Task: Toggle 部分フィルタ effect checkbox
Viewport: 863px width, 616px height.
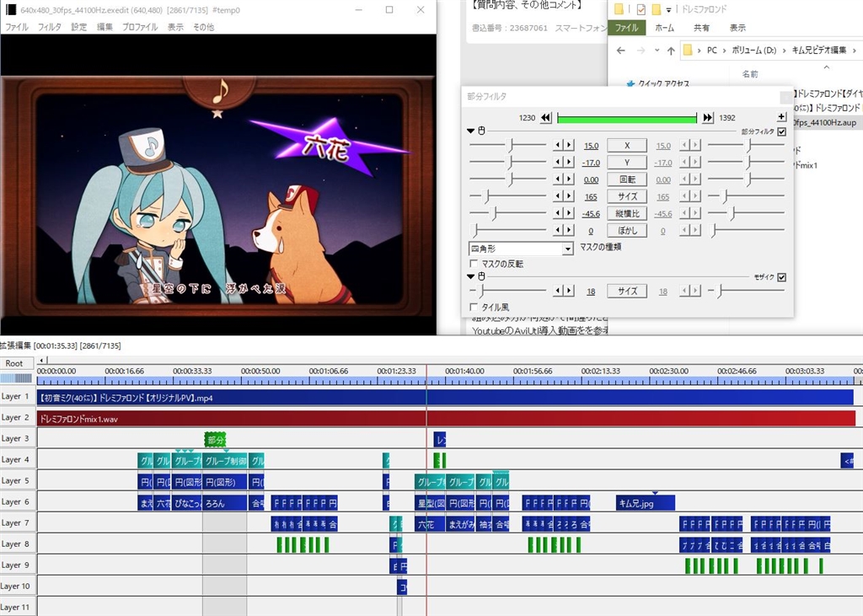Action: pos(782,131)
